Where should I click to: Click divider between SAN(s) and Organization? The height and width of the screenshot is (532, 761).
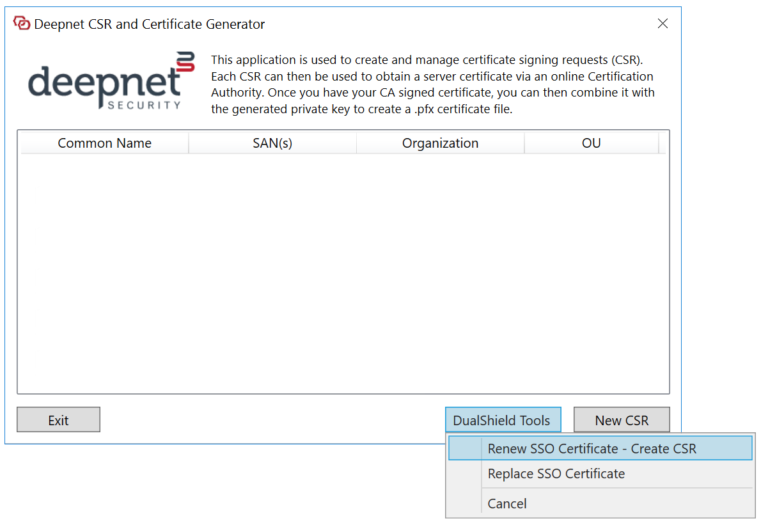(x=356, y=143)
